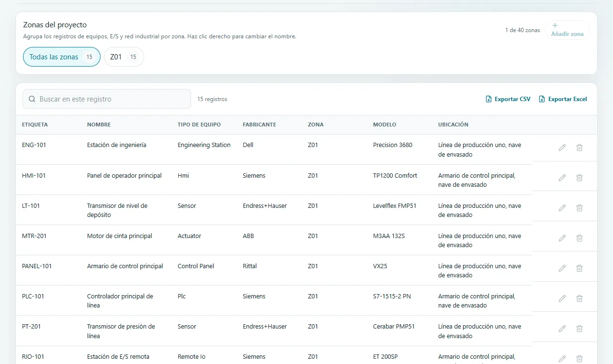Image resolution: width=613 pixels, height=364 pixels.
Task: Click the ETIQUETA column header
Action: 35,125
